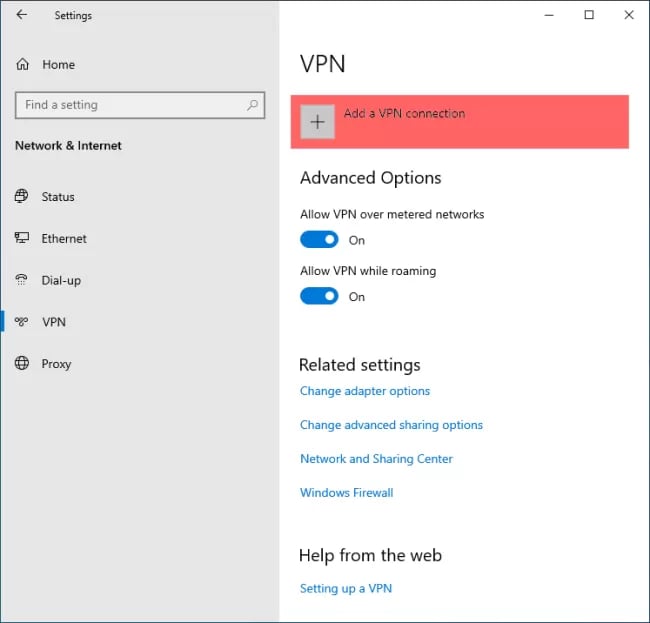Select the Proxy globe icon
Viewport: 650px width, 623px height.
click(x=22, y=363)
